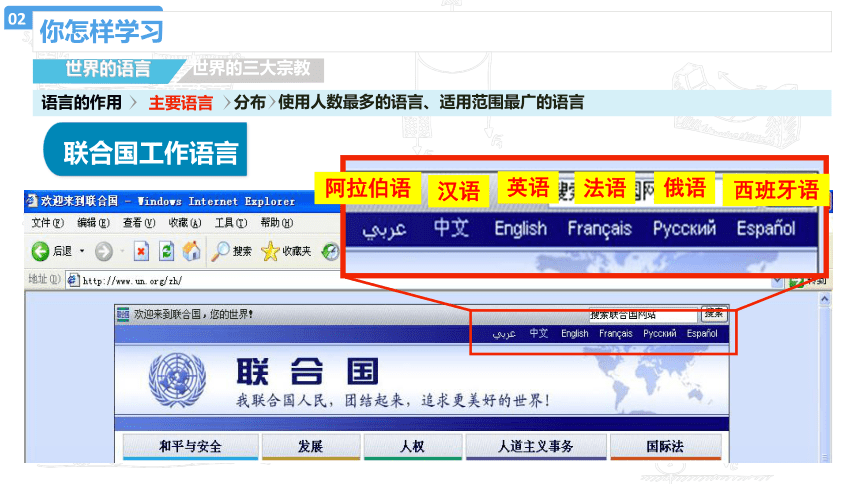This screenshot has width=860, height=484.
Task: Click the Refresh page icon
Action: pos(166,251)
